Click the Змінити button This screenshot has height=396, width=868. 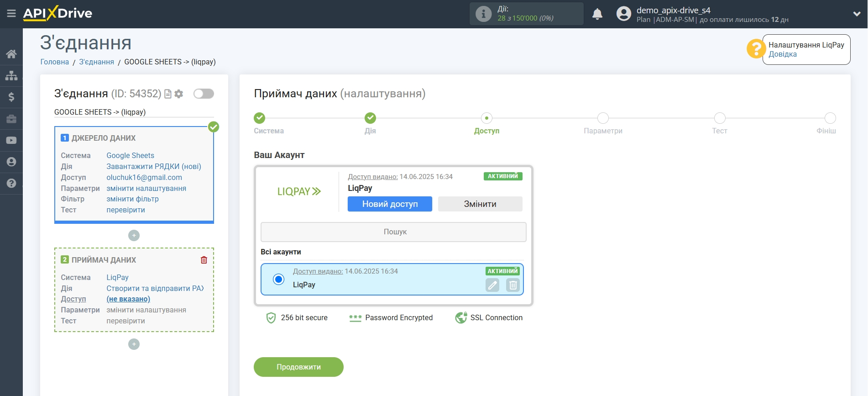[480, 204]
